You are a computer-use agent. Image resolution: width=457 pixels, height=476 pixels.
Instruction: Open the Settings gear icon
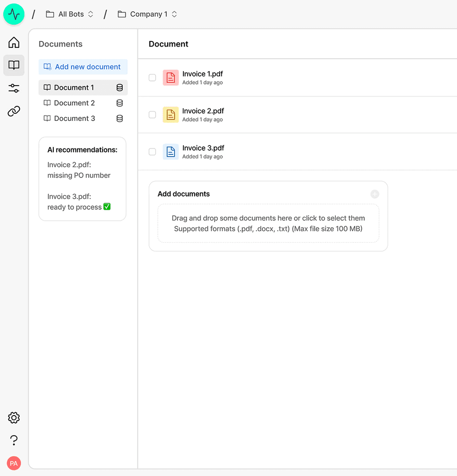pos(13,417)
